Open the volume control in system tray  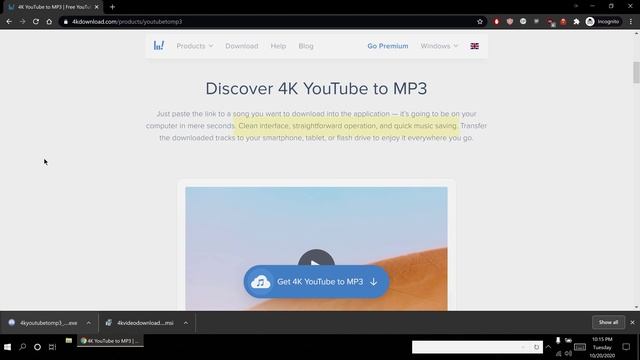pyautogui.click(x=569, y=353)
